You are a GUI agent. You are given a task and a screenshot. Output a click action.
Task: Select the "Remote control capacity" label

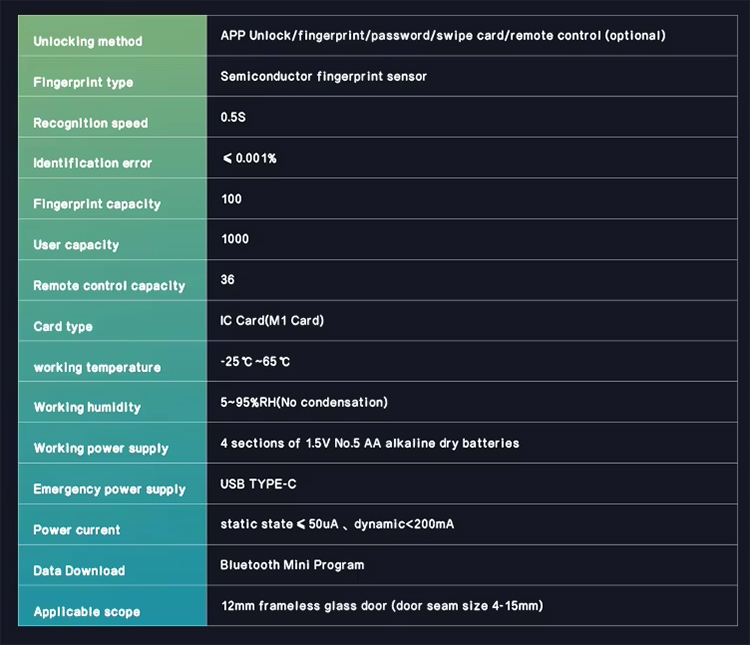click(x=109, y=286)
